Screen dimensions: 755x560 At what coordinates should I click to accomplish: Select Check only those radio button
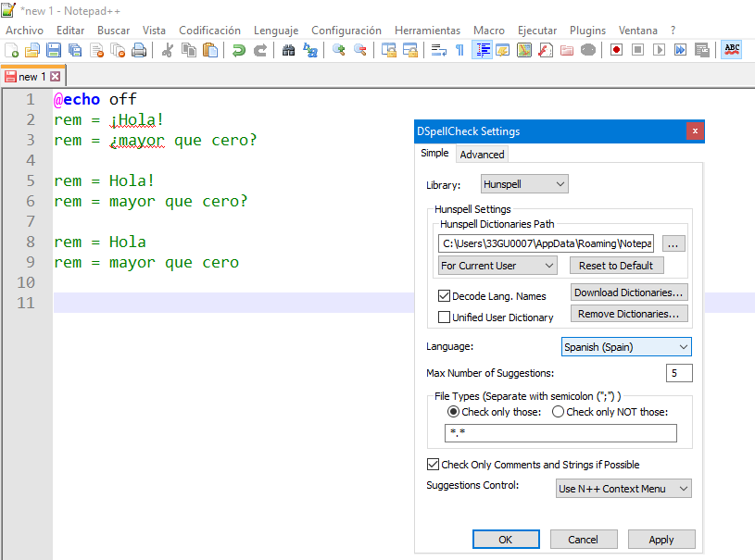pos(453,412)
